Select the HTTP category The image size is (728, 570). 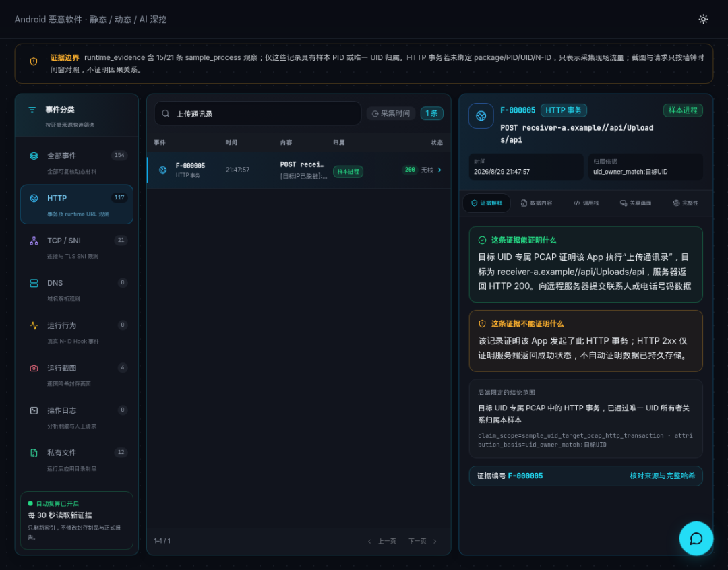click(77, 204)
